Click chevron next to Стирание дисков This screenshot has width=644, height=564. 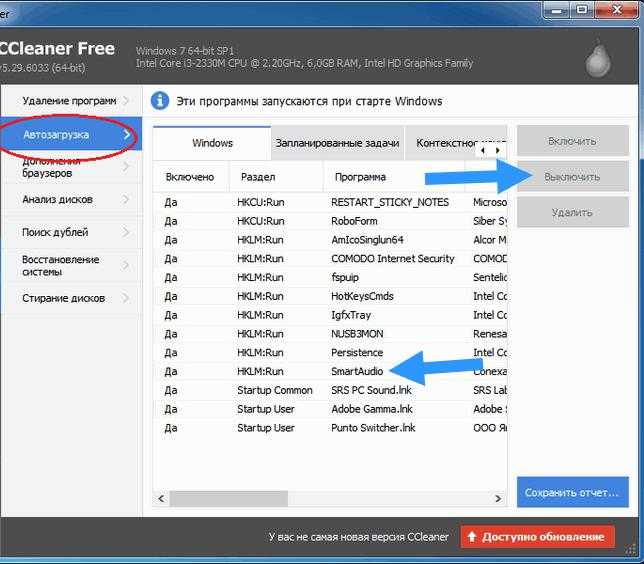126,298
